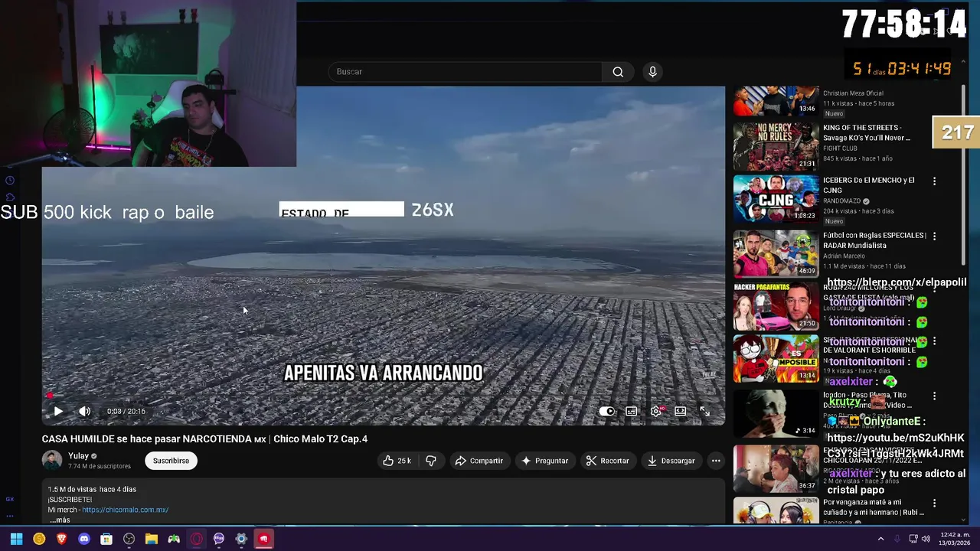Switch to OBS Studio on taskbar
Screen dimensions: 980x551
tap(129, 539)
